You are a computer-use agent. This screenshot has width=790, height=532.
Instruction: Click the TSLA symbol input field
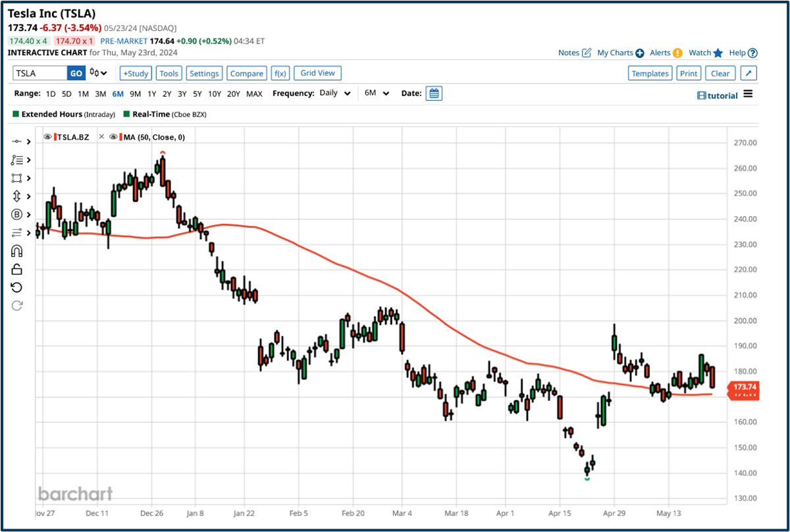point(39,73)
